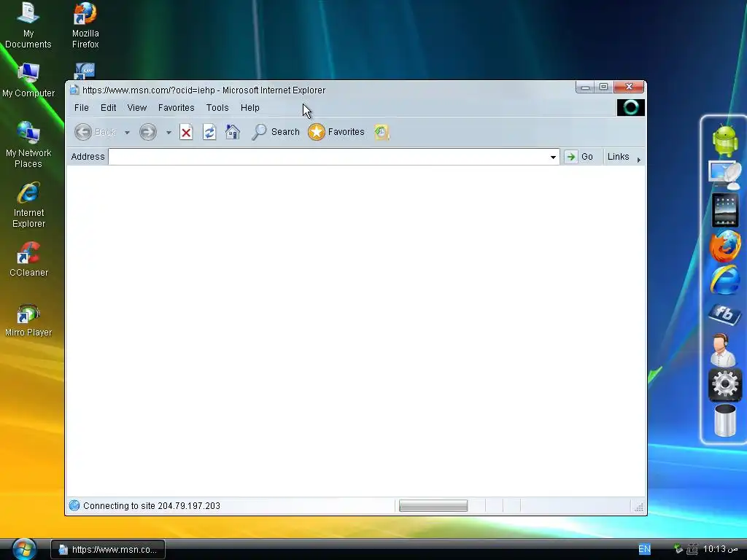Image resolution: width=747 pixels, height=560 pixels.
Task: Click the Android robot dock icon
Action: pyautogui.click(x=724, y=141)
